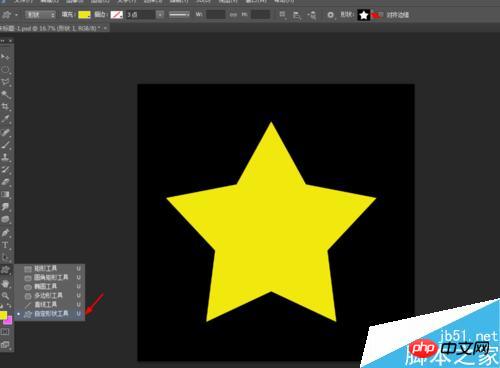Open the stroke color swatch
The height and width of the screenshot is (368, 500).
[117, 15]
